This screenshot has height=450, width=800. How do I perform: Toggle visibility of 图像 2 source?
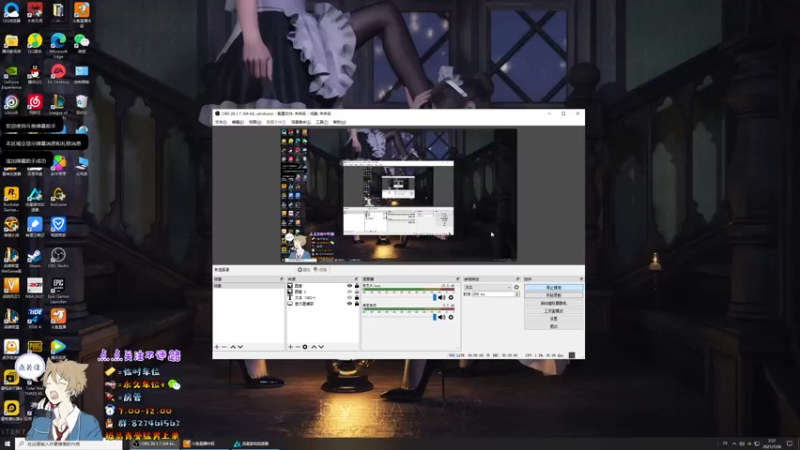pos(349,292)
